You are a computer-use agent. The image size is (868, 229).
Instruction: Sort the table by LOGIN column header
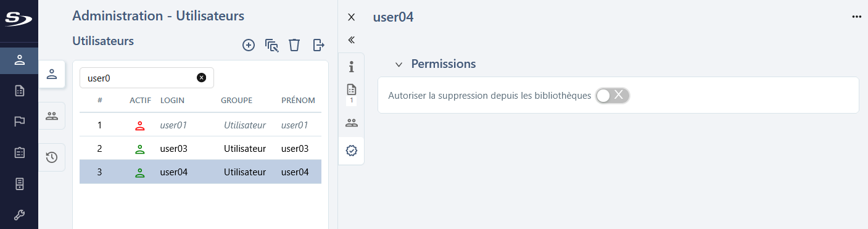pos(172,101)
